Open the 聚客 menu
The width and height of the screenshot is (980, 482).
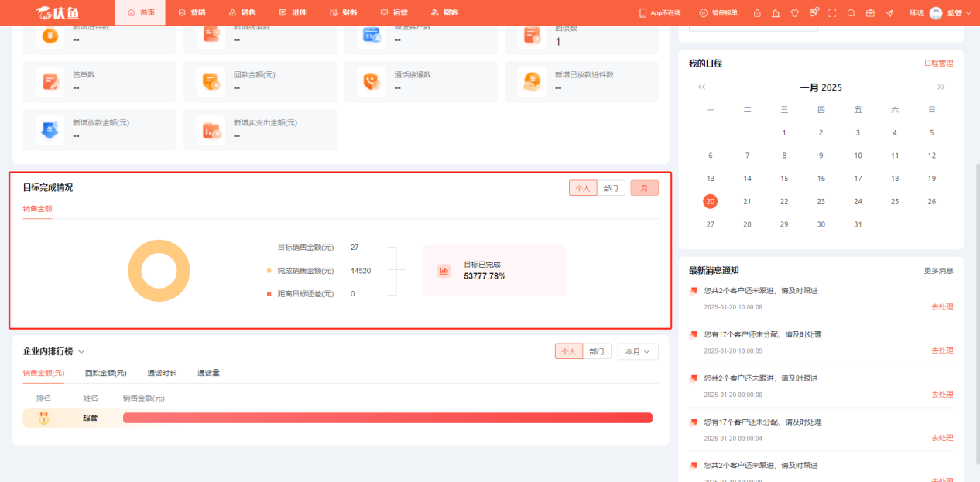[x=444, y=13]
